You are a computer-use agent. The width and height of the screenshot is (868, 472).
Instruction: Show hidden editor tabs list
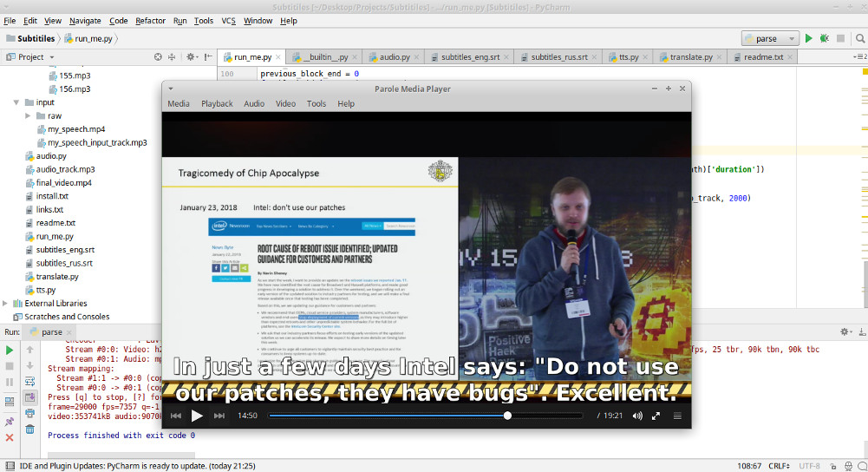point(859,57)
